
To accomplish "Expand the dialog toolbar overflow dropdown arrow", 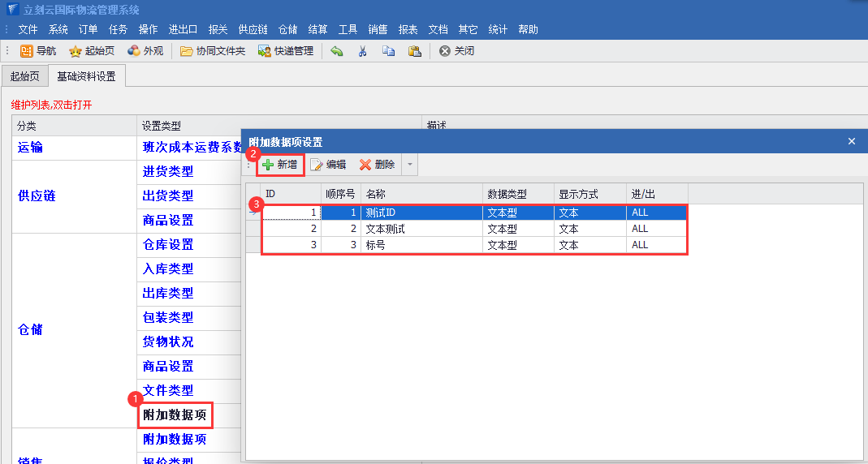I will point(410,165).
